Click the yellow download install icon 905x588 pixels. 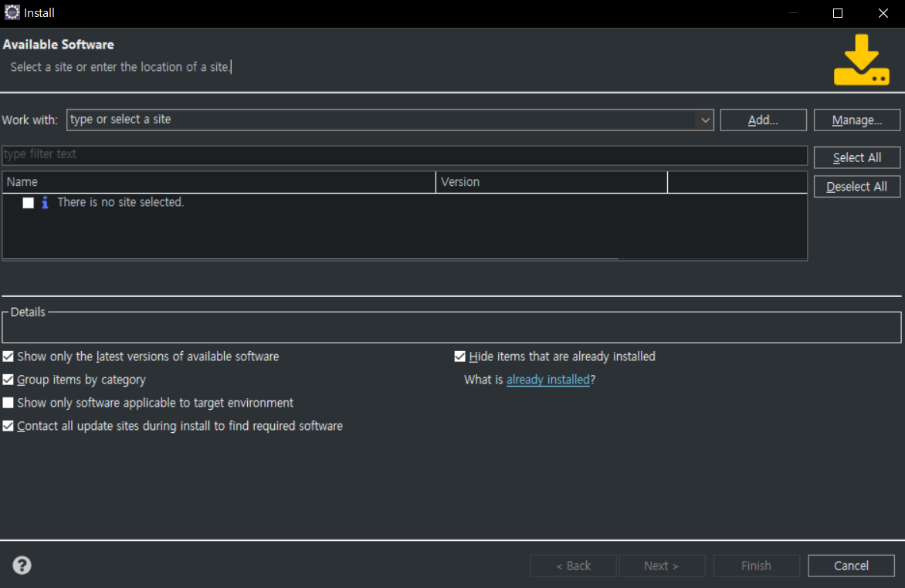pyautogui.click(x=861, y=60)
